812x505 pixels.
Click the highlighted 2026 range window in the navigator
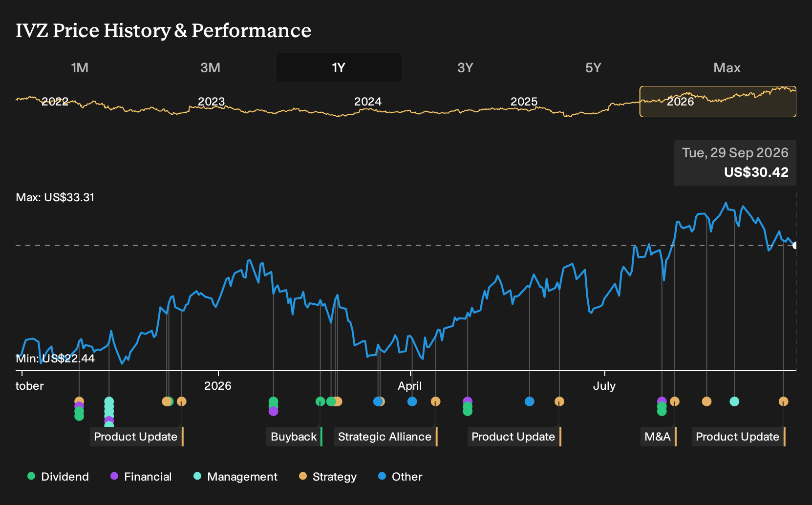[718, 102]
